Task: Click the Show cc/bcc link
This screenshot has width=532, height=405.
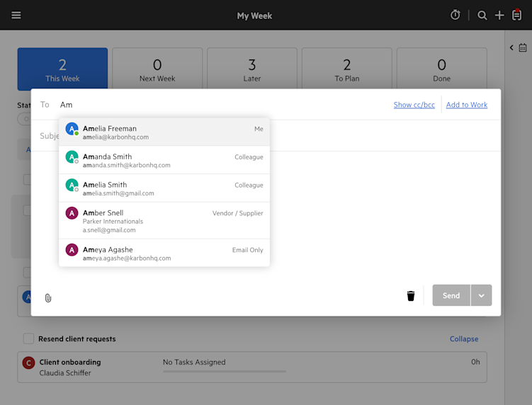Action: [x=414, y=105]
